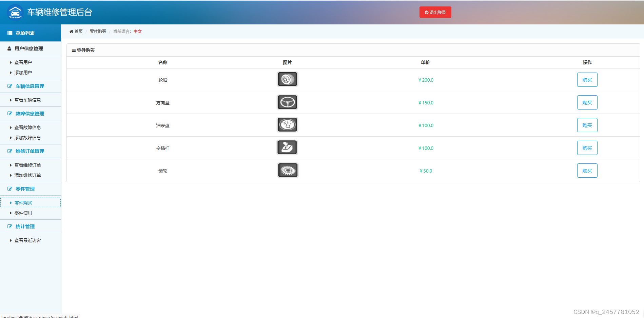Buy the 变档杆 part
This screenshot has height=318, width=644.
coord(587,148)
